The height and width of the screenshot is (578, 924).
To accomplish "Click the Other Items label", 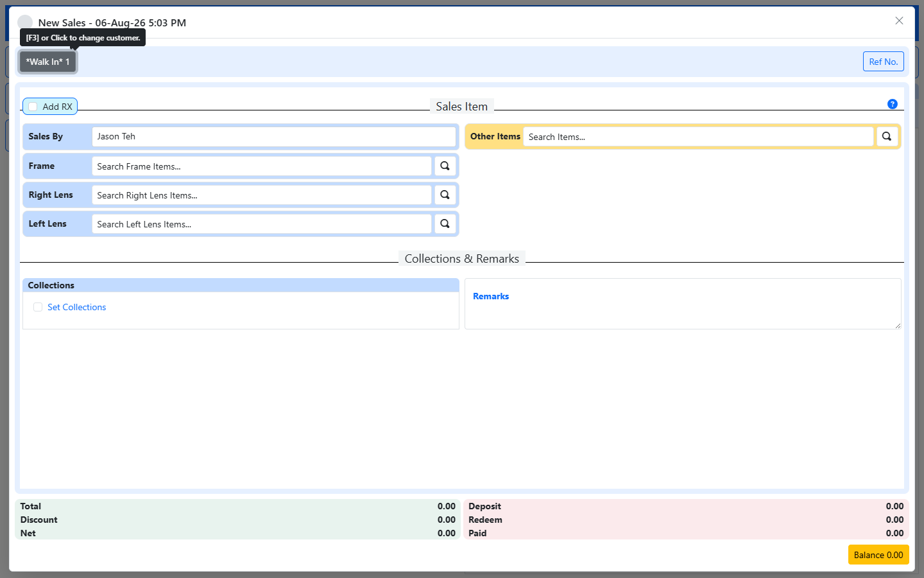I will coord(495,136).
